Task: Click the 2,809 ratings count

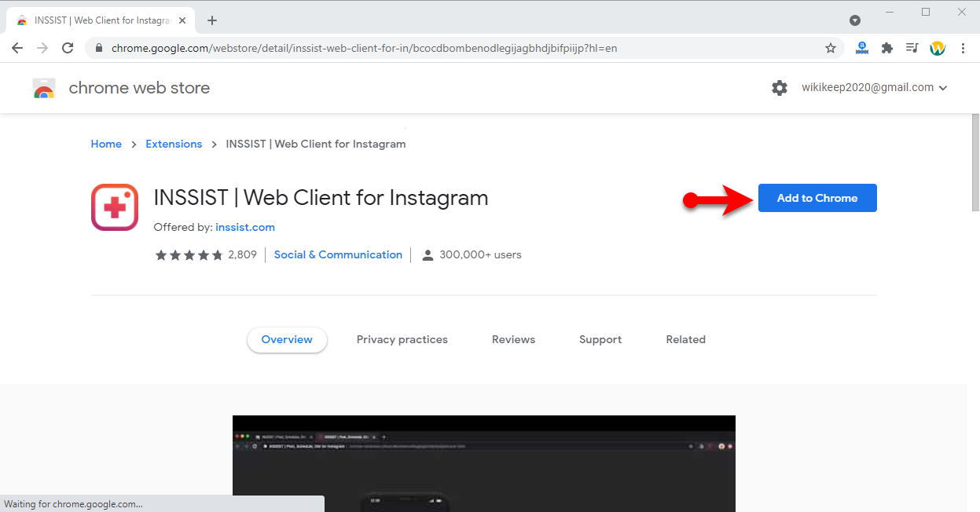Action: (x=242, y=255)
